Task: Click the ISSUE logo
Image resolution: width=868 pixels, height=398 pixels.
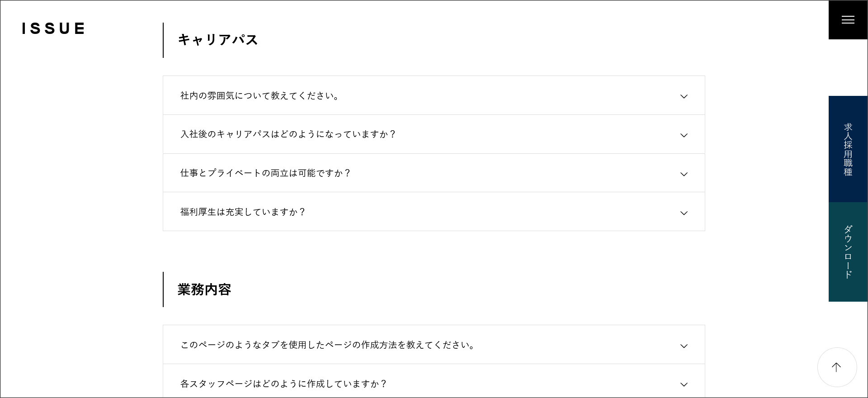Action: click(53, 28)
